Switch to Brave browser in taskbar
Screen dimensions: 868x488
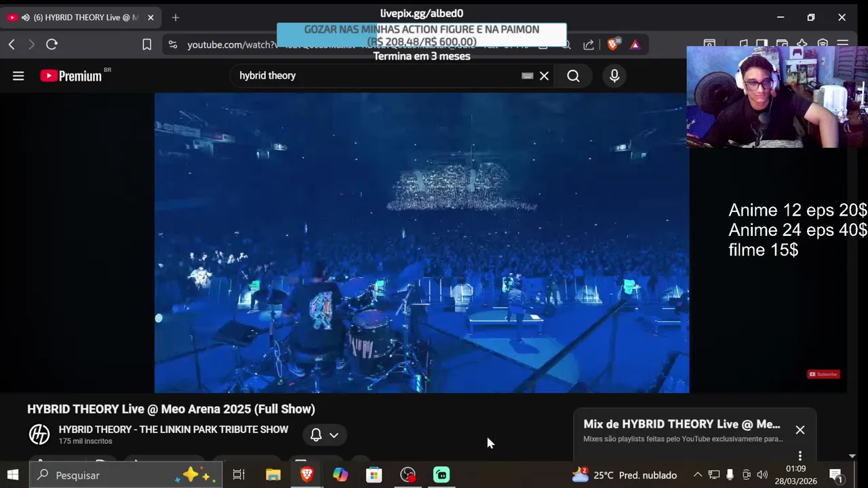coord(307,475)
